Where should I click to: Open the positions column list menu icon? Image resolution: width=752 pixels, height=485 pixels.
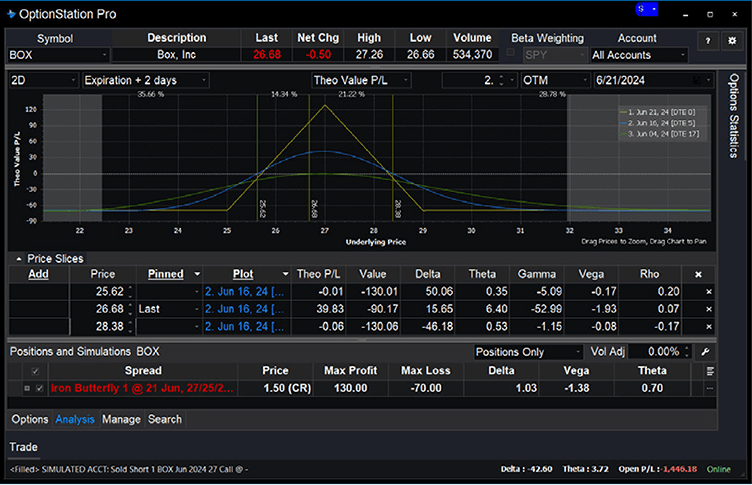pos(710,371)
